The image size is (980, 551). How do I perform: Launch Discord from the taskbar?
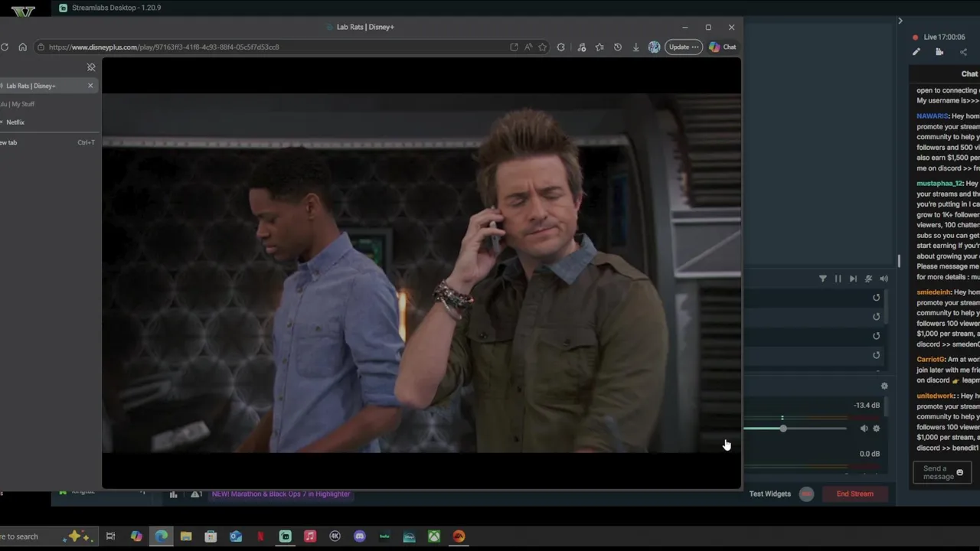[x=360, y=536]
